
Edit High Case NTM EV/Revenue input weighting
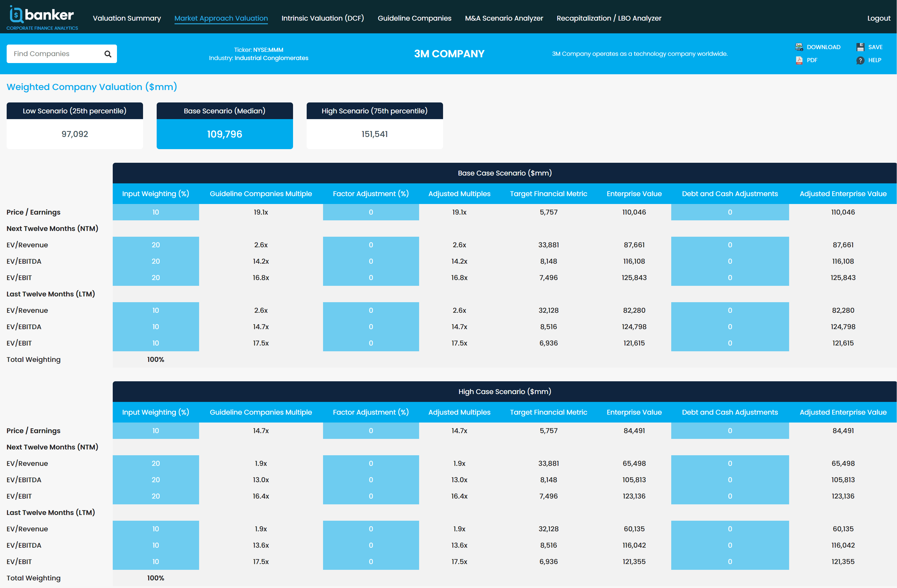coord(156,464)
